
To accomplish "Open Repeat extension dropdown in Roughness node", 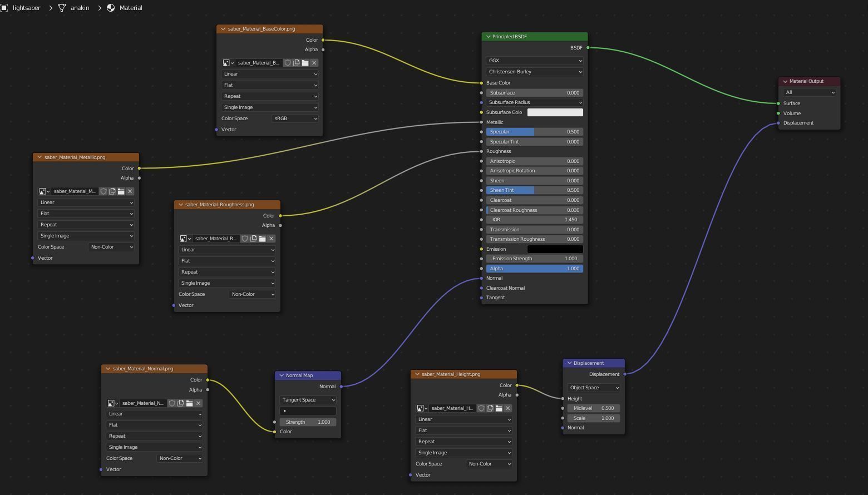I will pyautogui.click(x=227, y=272).
